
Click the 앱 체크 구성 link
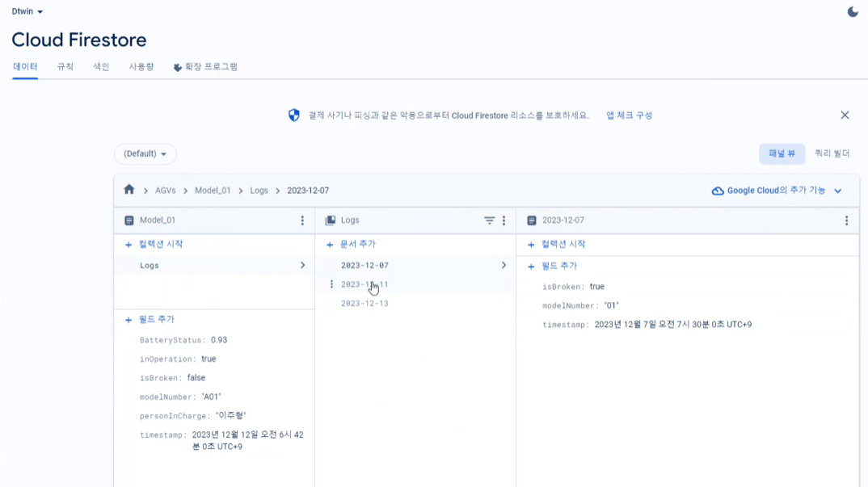point(630,115)
